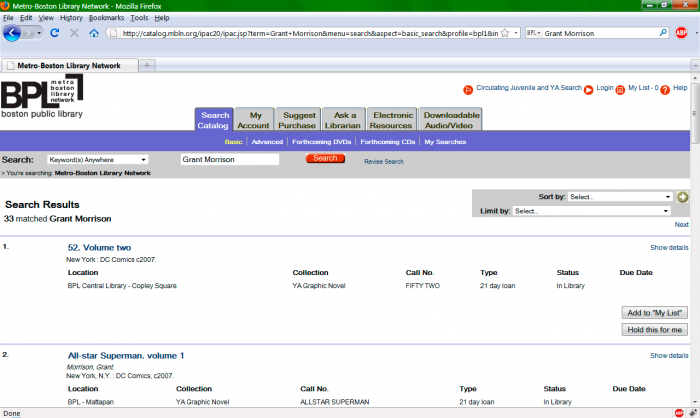Open the File menu
Screen dimensions: 700x418
point(8,18)
